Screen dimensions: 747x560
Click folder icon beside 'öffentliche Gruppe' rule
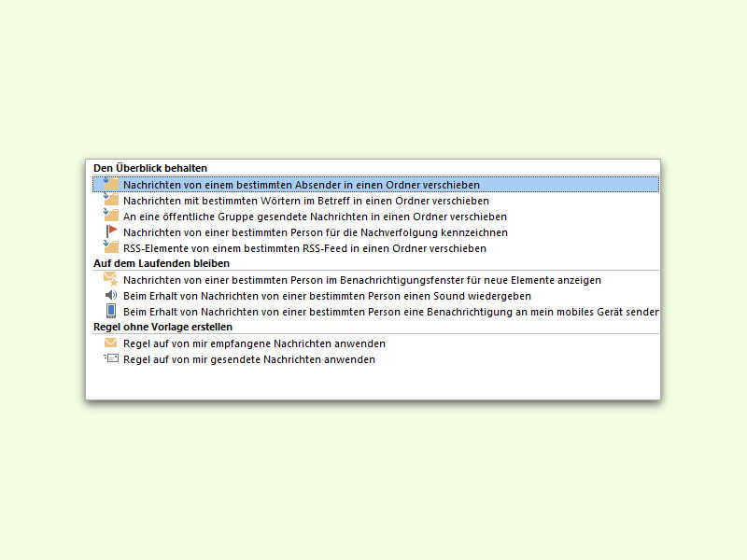coord(111,216)
